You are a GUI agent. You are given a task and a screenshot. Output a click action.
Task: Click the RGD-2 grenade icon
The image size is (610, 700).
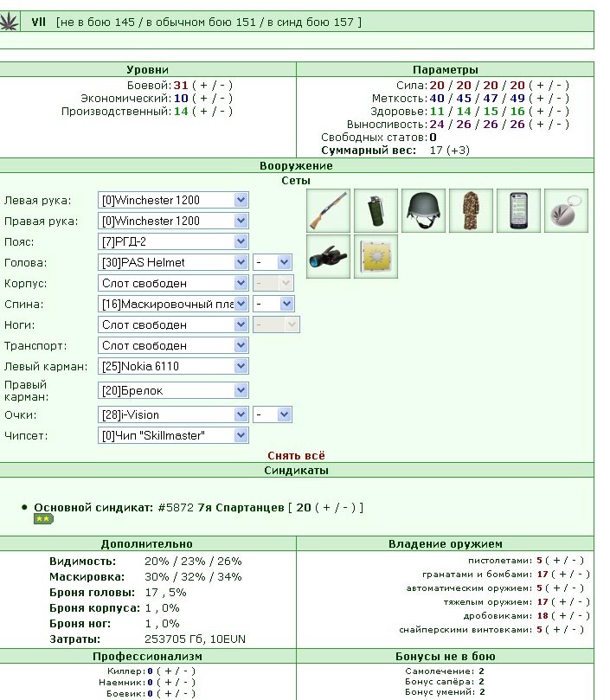(376, 210)
